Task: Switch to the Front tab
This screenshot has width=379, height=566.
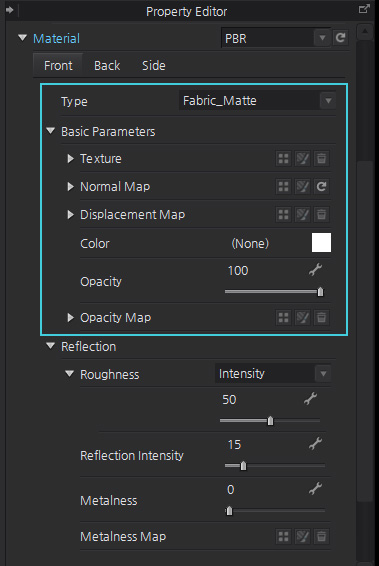Action: coord(58,66)
